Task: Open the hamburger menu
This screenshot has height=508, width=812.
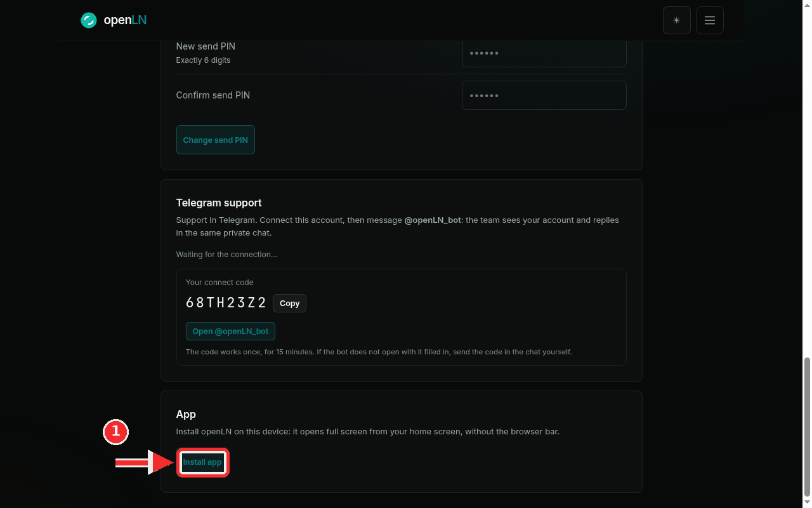Action: pyautogui.click(x=710, y=20)
